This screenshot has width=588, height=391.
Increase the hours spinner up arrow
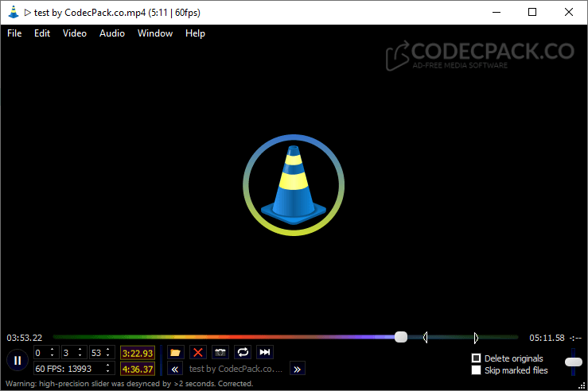pos(53,350)
